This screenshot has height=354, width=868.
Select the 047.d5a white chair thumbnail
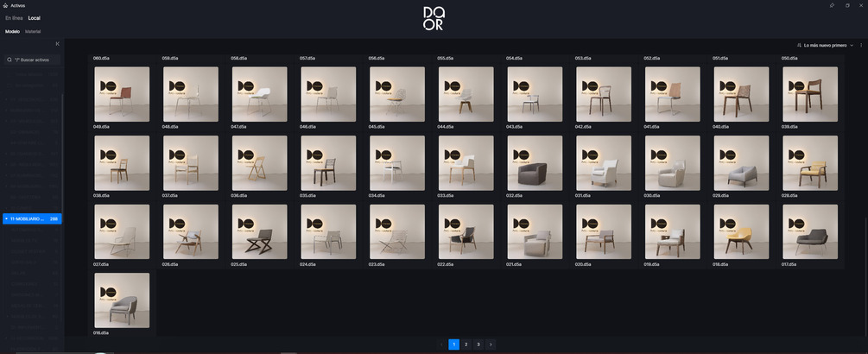coord(260,94)
